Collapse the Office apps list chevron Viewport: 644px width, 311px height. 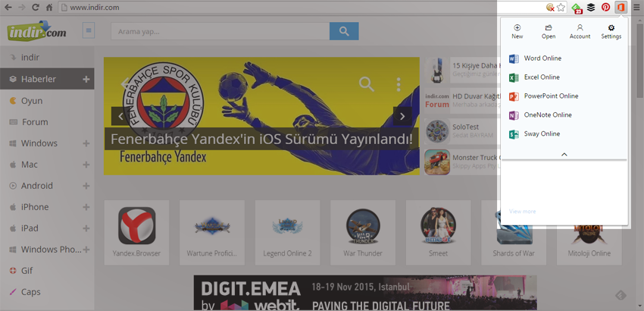[x=564, y=154]
